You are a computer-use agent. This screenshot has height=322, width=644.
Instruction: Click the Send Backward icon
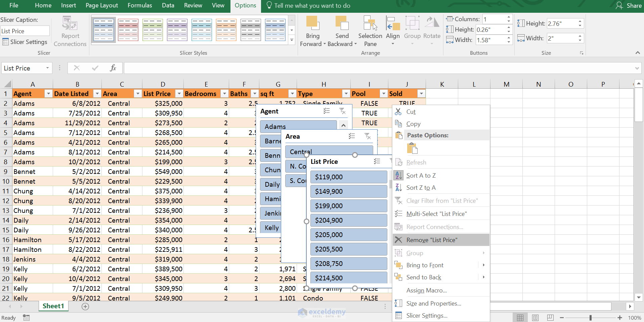click(x=342, y=24)
